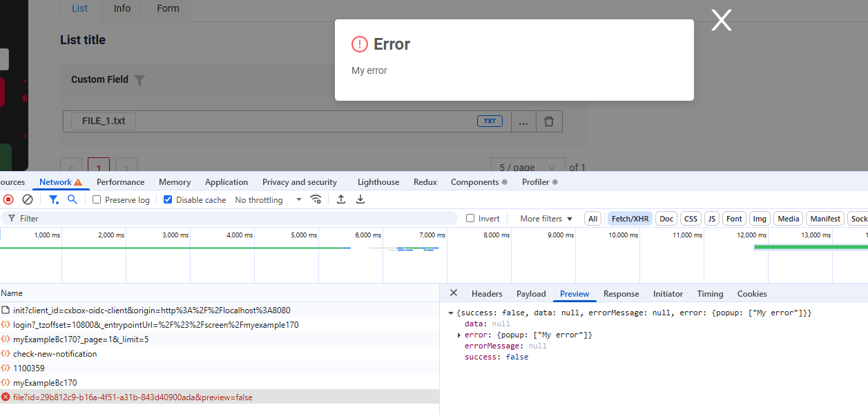868x414 pixels.
Task: Show the request Headers tab
Action: click(x=487, y=294)
